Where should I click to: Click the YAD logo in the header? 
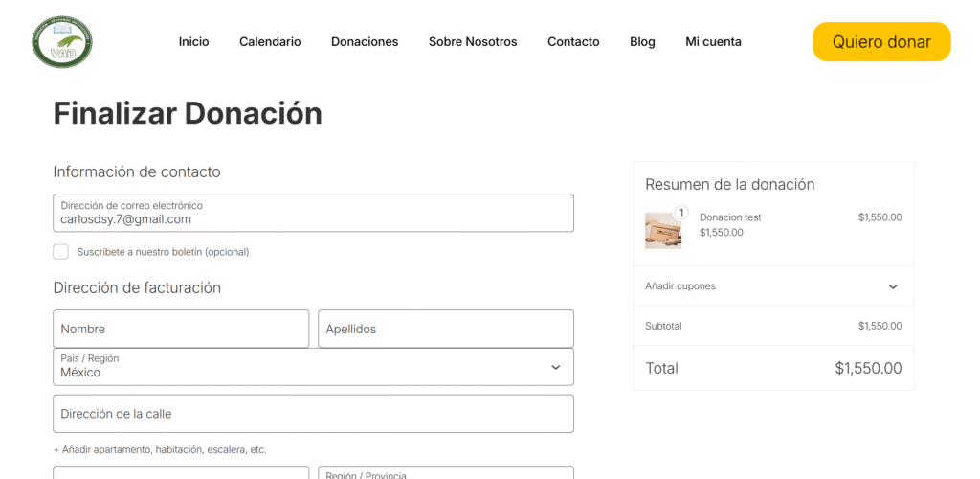[62, 42]
